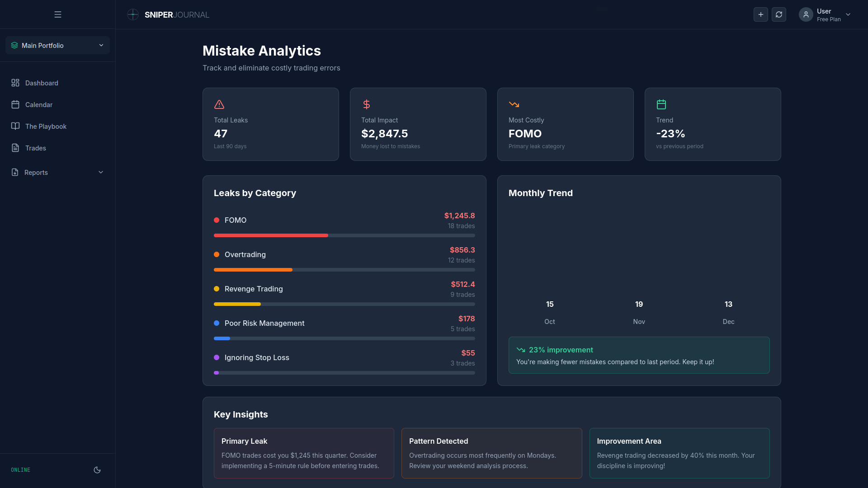Screen dimensions: 868x488
Task: Click the Overtrading orange progress bar
Action: [x=253, y=270]
